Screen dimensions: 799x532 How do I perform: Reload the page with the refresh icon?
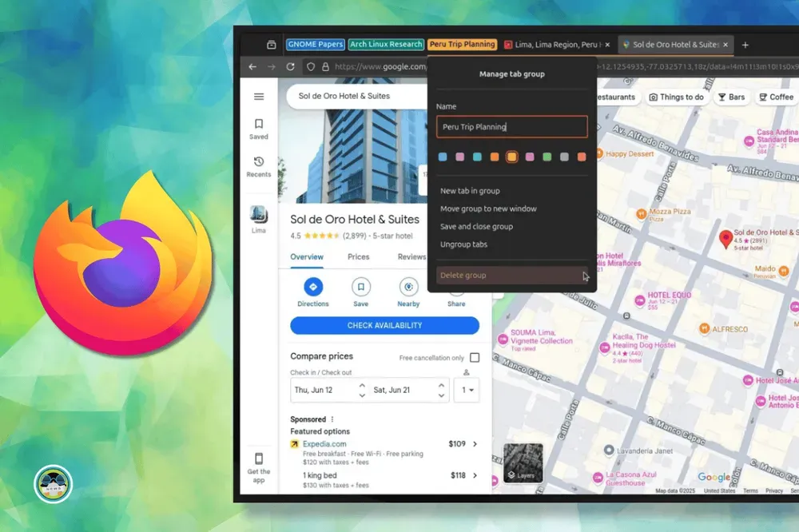click(x=290, y=67)
